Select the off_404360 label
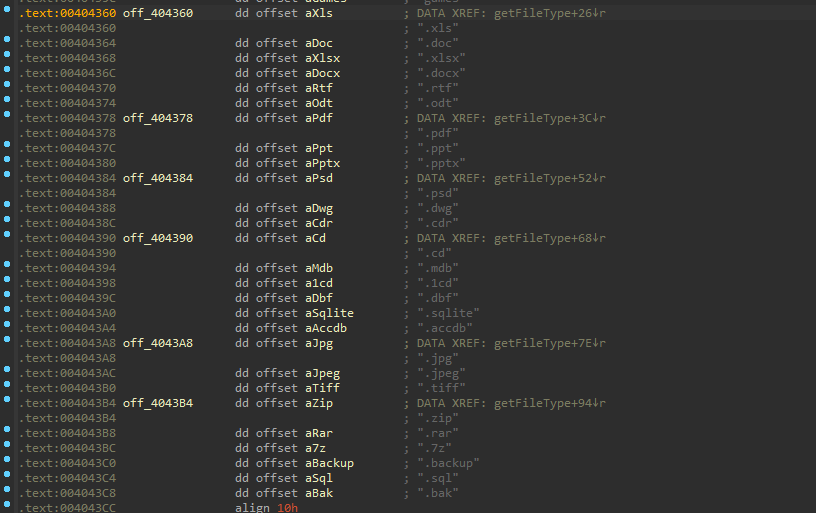 tap(158, 13)
